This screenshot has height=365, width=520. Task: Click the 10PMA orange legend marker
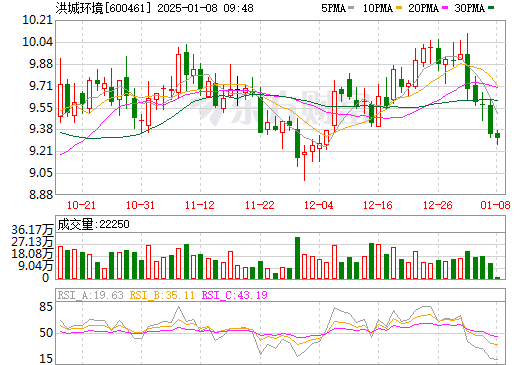[x=399, y=8]
